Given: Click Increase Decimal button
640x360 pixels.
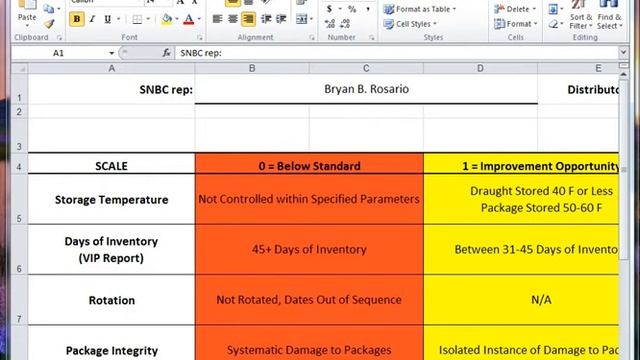Looking at the screenshot, I should pyautogui.click(x=330, y=24).
